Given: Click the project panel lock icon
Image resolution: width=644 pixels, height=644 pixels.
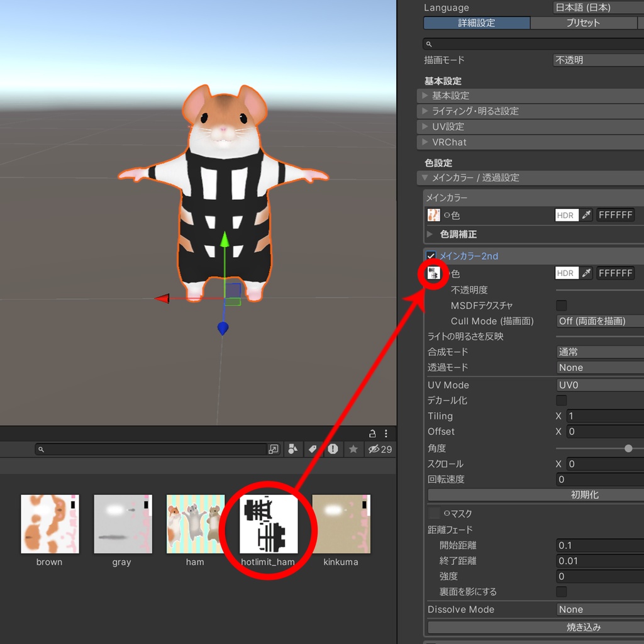Looking at the screenshot, I should click(x=372, y=433).
